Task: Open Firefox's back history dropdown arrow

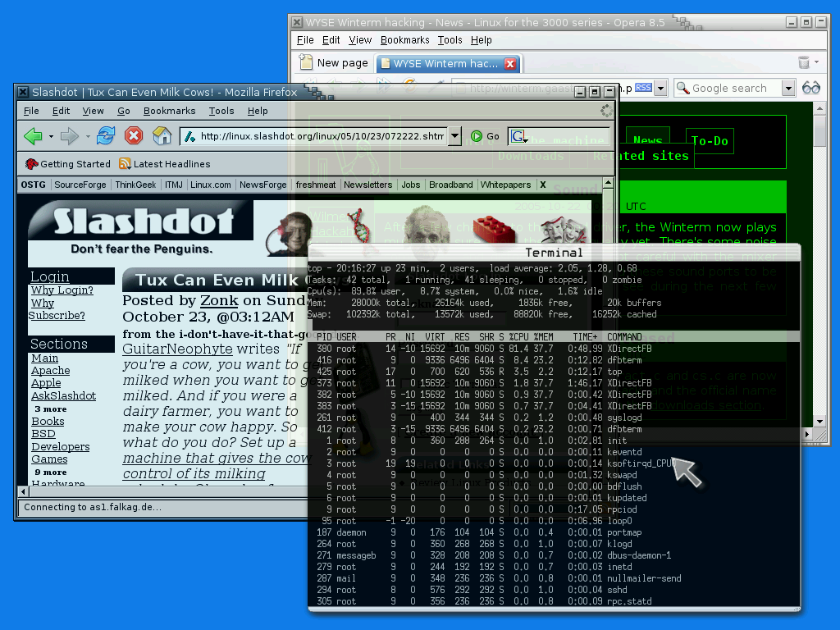Action: 51,137
